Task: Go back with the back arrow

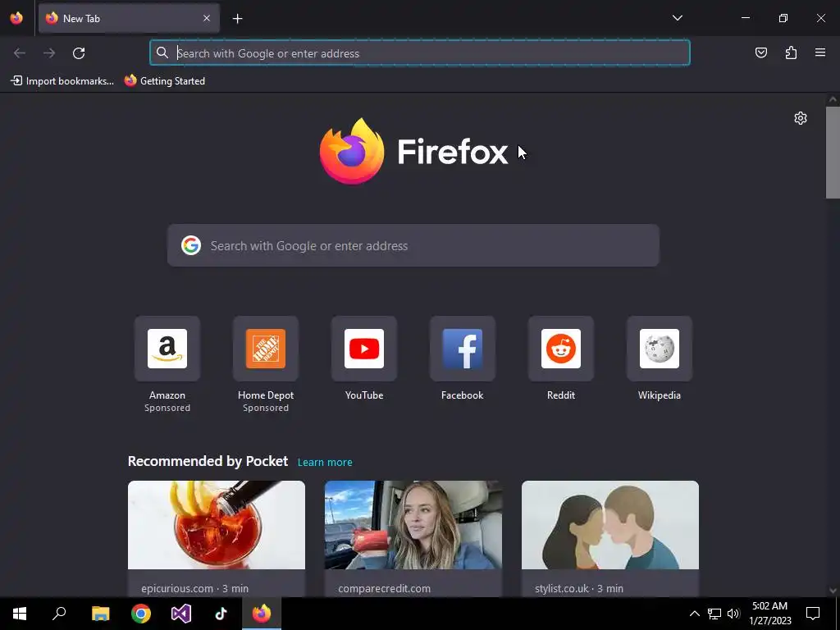Action: tap(20, 53)
